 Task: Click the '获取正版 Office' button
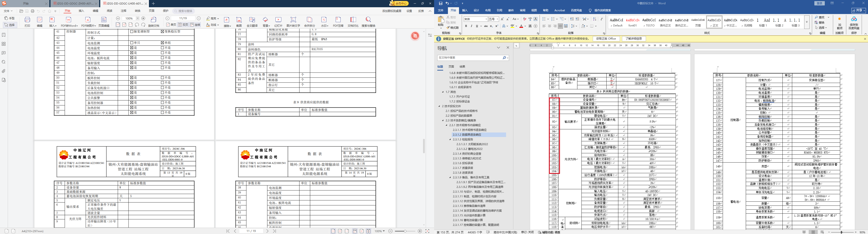click(606, 39)
